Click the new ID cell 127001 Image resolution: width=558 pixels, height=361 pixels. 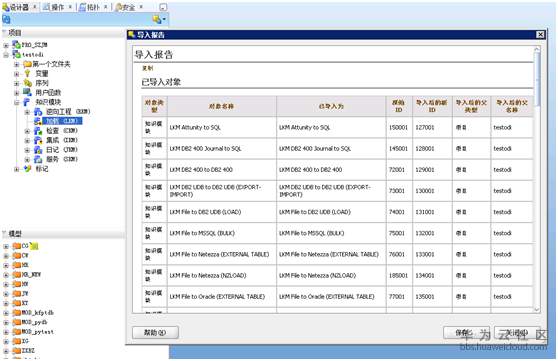(425, 127)
